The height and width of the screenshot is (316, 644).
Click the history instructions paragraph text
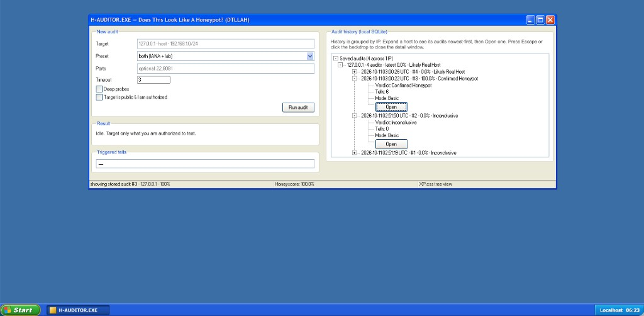pyautogui.click(x=436, y=45)
